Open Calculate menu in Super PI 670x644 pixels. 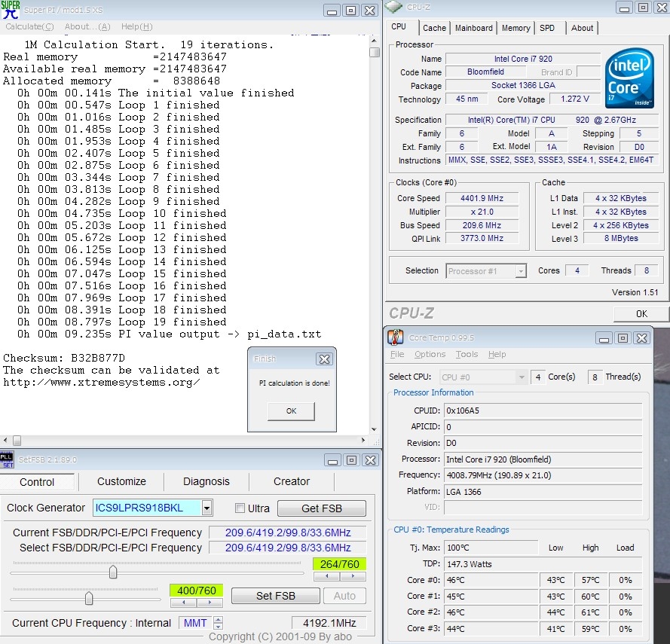29,26
